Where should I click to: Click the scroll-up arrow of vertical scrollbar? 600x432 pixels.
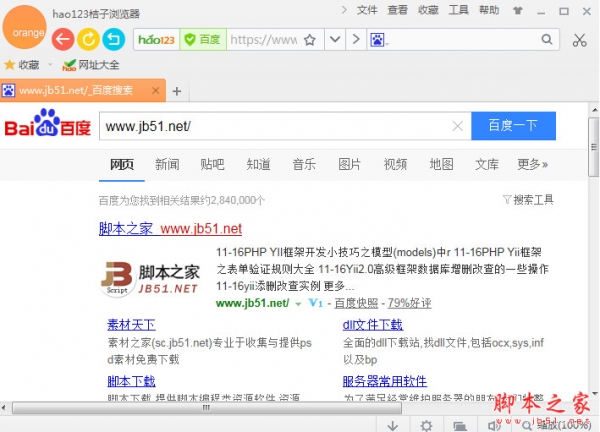pos(594,111)
